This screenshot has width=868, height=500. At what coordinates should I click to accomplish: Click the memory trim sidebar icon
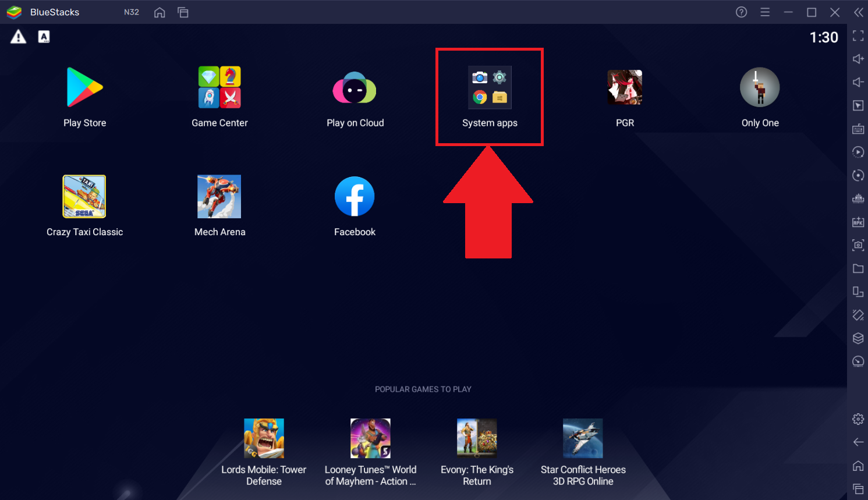[858, 198]
